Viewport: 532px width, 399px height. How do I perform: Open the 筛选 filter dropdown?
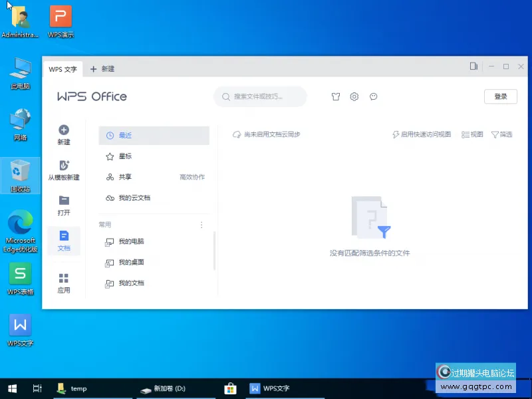[501, 134]
